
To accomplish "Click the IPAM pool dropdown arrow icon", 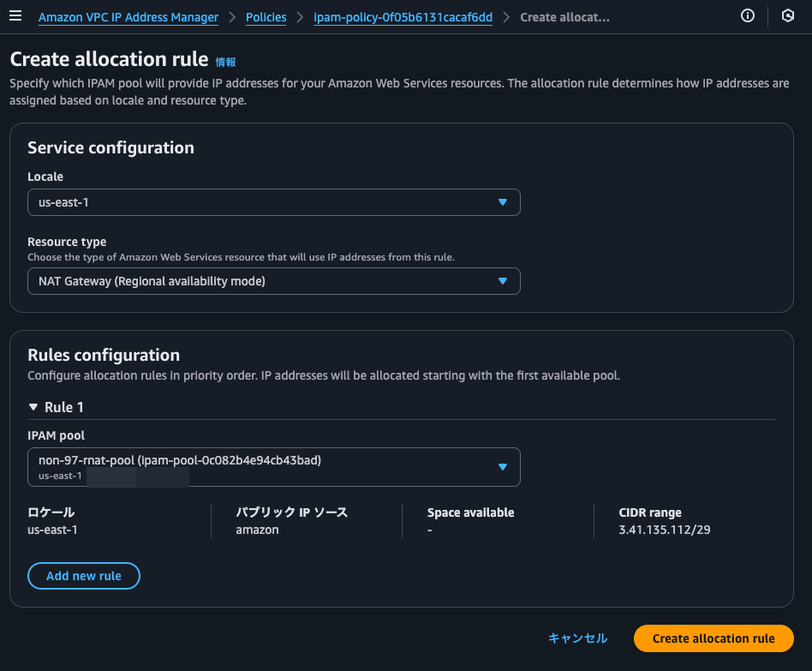I will point(503,467).
